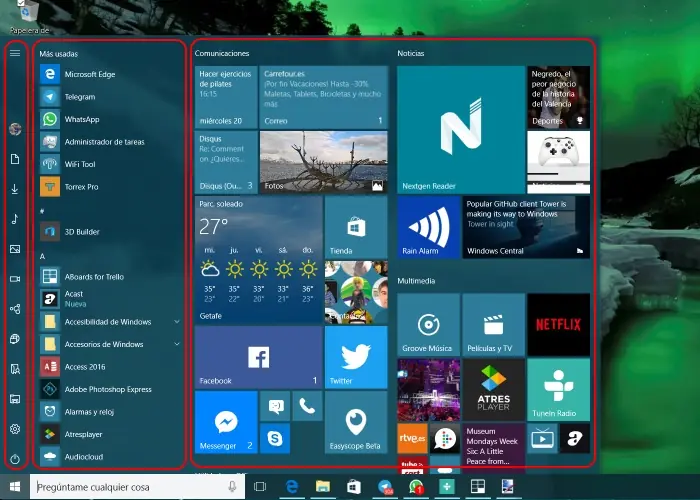Image resolution: width=700 pixels, height=500 pixels.
Task: Click the Multimedia group title
Action: point(416,281)
